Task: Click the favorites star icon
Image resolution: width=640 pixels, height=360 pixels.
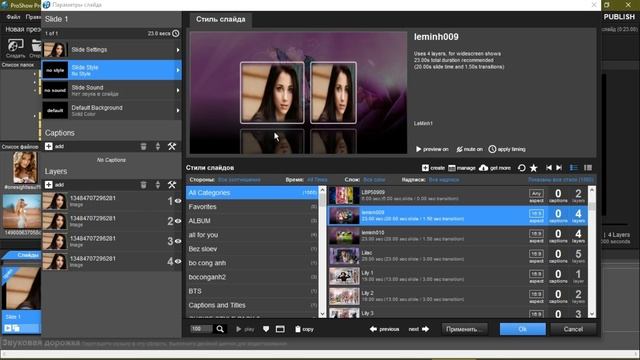Action: (533, 168)
